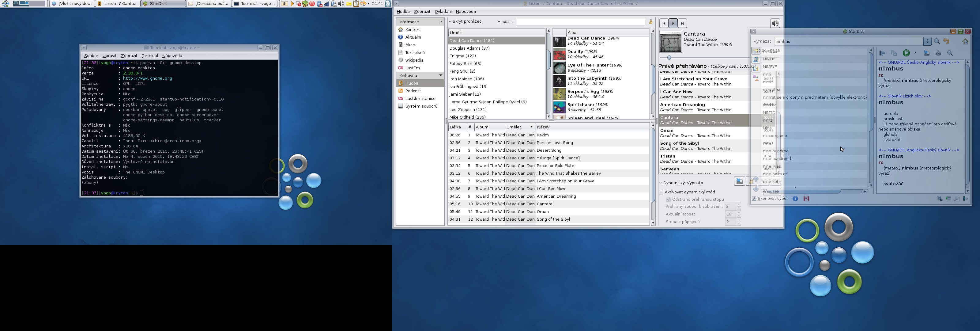This screenshot has width=980, height=331.
Task: Open dropdown arrow next to StarDict play button
Action: (x=915, y=53)
